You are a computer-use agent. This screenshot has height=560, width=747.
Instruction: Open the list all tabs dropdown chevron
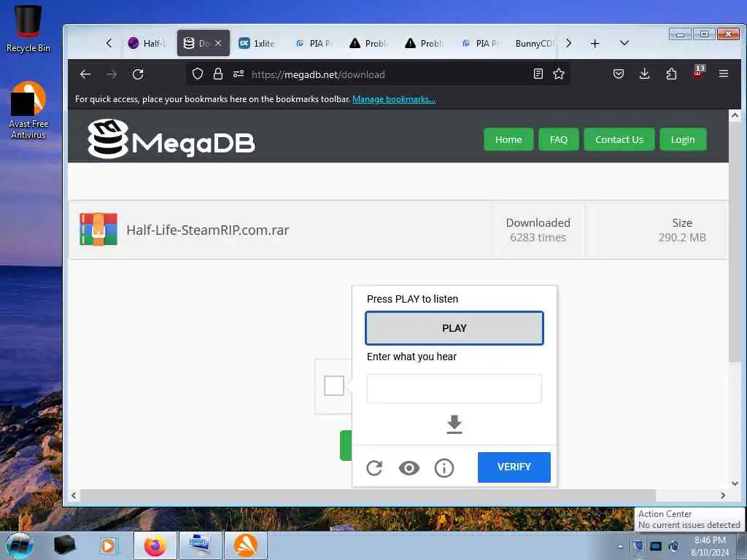click(x=624, y=43)
